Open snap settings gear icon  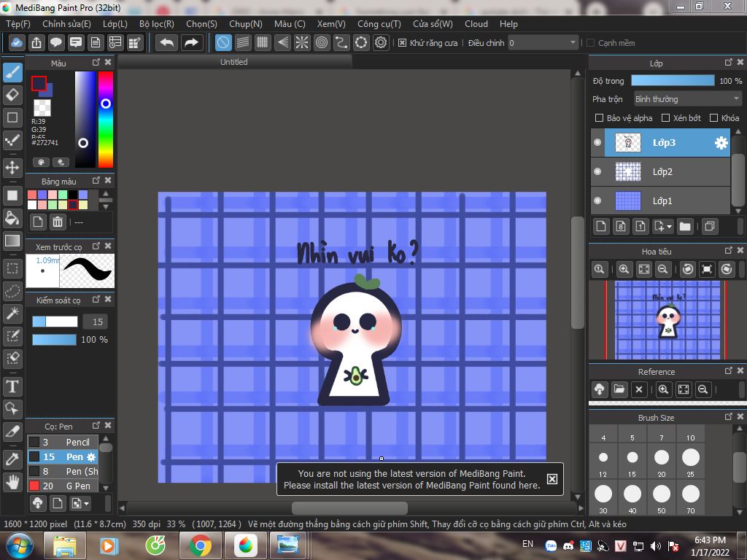coord(381,43)
